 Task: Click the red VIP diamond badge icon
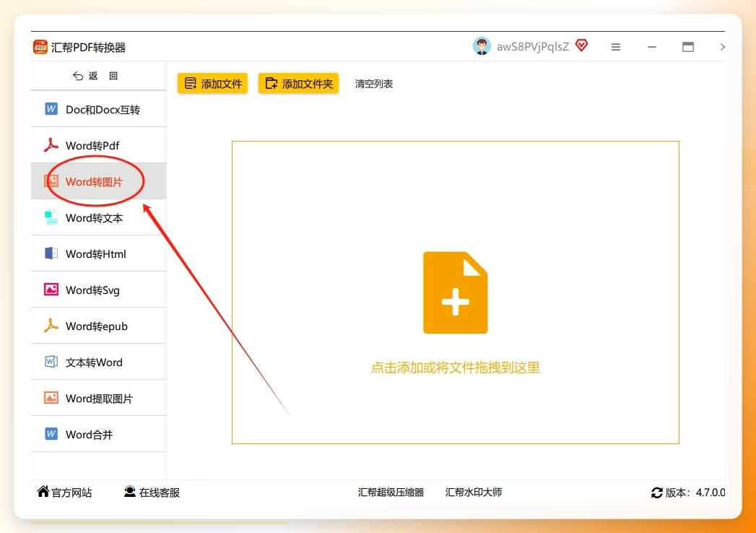[582, 45]
